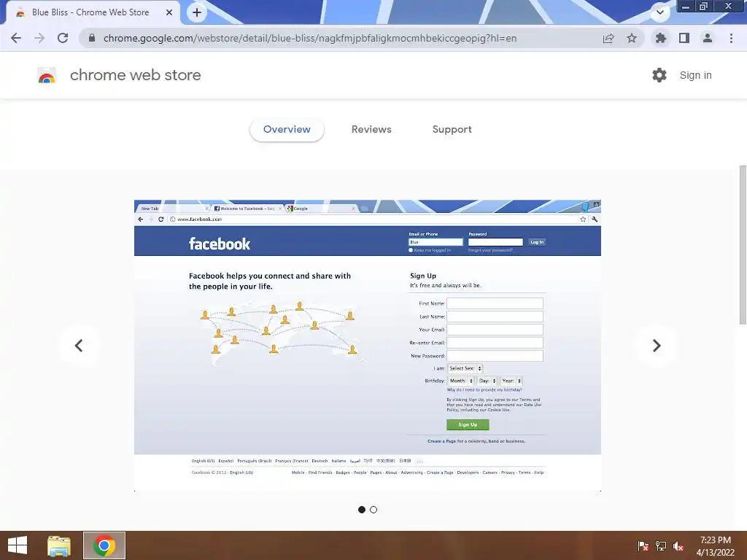Click the Chrome Web Store rainbow logo

[47, 75]
